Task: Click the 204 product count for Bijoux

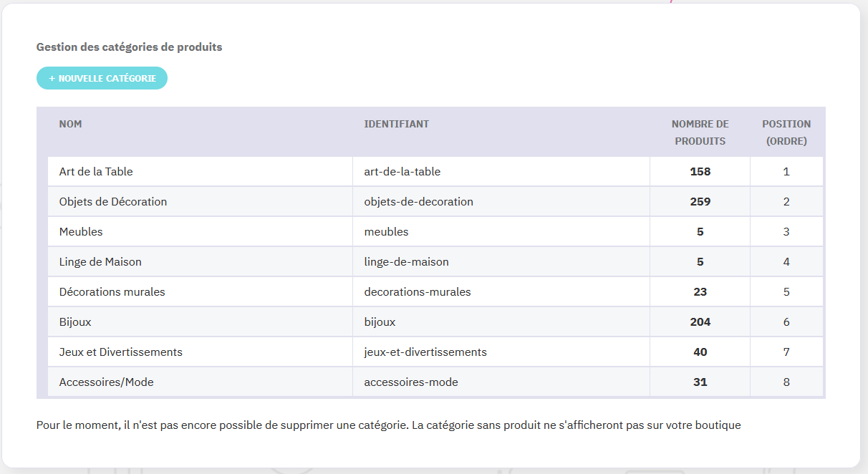Action: (700, 322)
